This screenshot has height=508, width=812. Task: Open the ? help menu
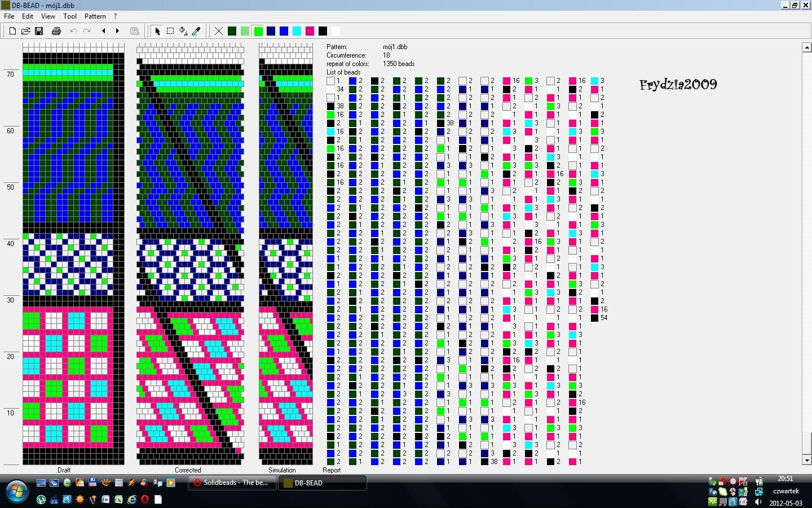click(116, 16)
